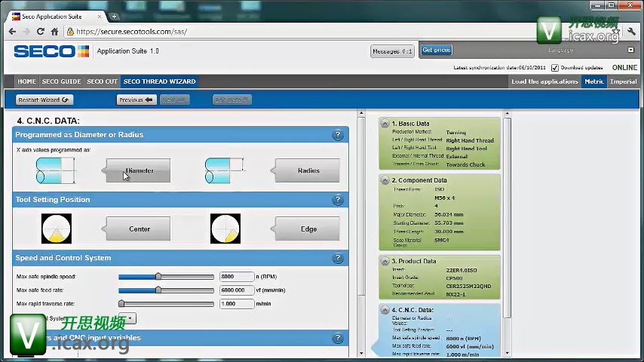Screen dimensions: 644x362
Task: Collapse the Basic Data summary panel
Action: (x=385, y=124)
